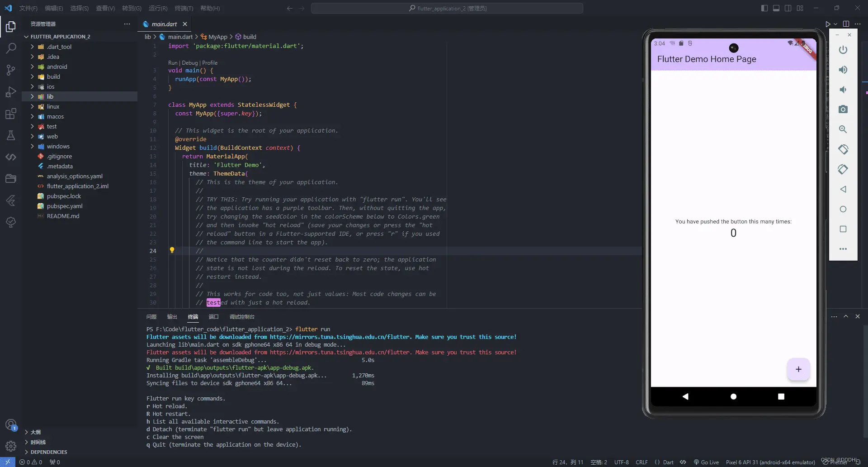868x467 pixels.
Task: Toggle the primary sidebar layout button
Action: 764,8
